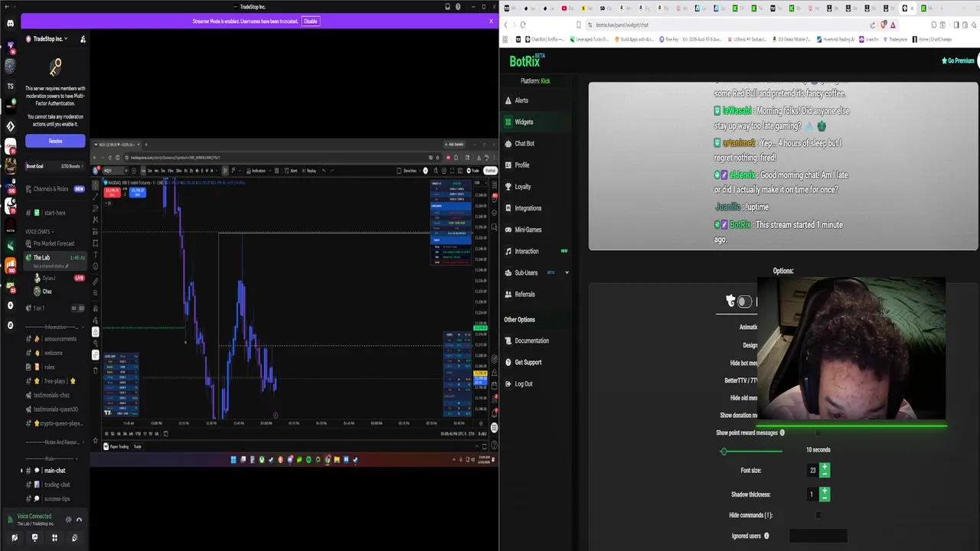Open the success-tips channel
The height and width of the screenshot is (551, 980).
55,498
